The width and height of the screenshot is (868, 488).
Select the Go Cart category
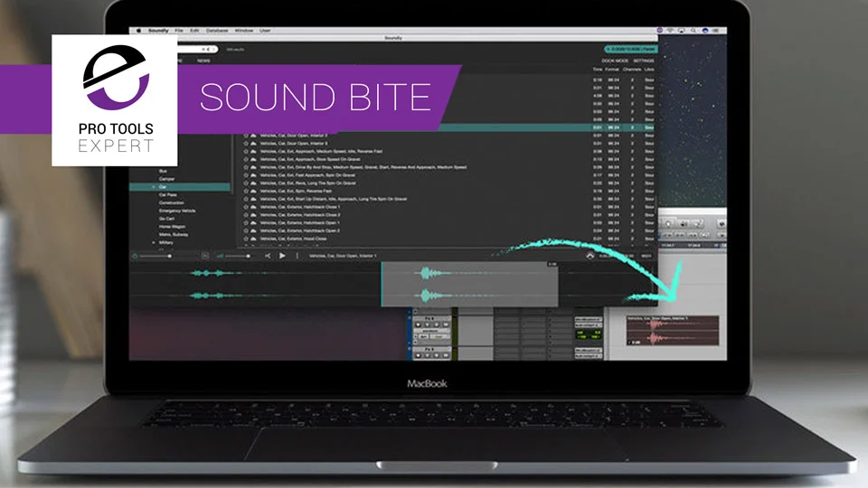[166, 219]
